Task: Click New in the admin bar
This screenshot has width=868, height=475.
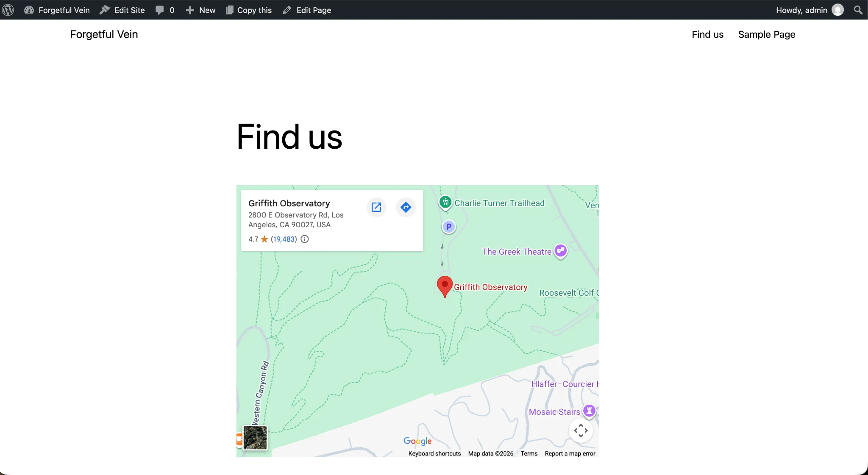Action: 200,10
